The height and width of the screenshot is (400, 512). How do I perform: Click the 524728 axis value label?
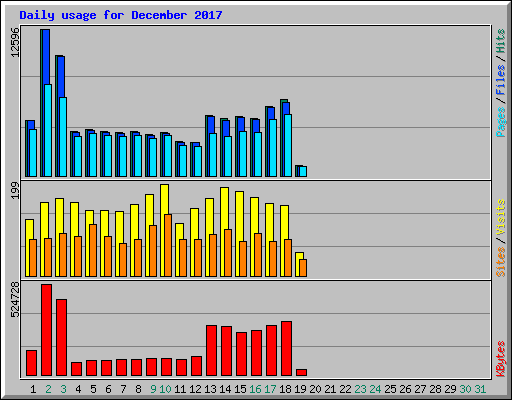point(15,300)
